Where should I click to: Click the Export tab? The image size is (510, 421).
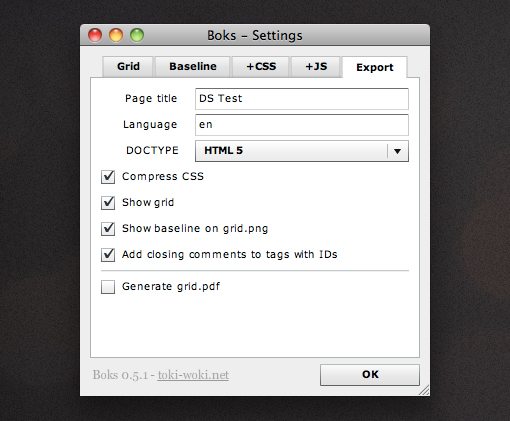(x=375, y=67)
